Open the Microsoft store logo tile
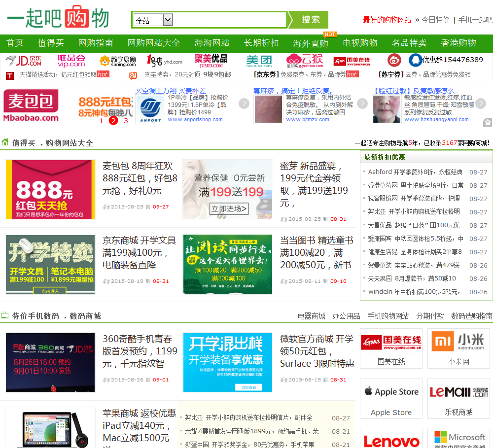Screen dimensions: 493x448 pyautogui.click(x=458, y=439)
